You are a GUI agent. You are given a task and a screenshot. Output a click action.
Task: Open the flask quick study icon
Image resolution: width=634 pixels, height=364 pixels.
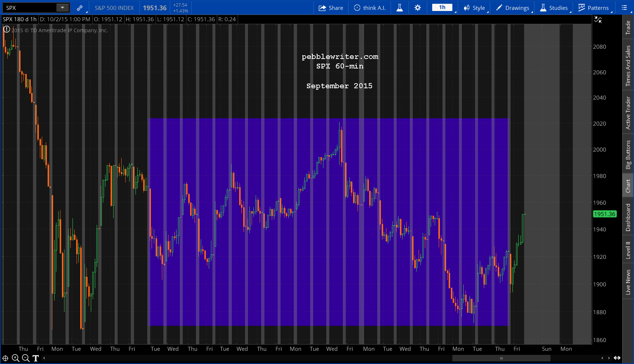400,8
